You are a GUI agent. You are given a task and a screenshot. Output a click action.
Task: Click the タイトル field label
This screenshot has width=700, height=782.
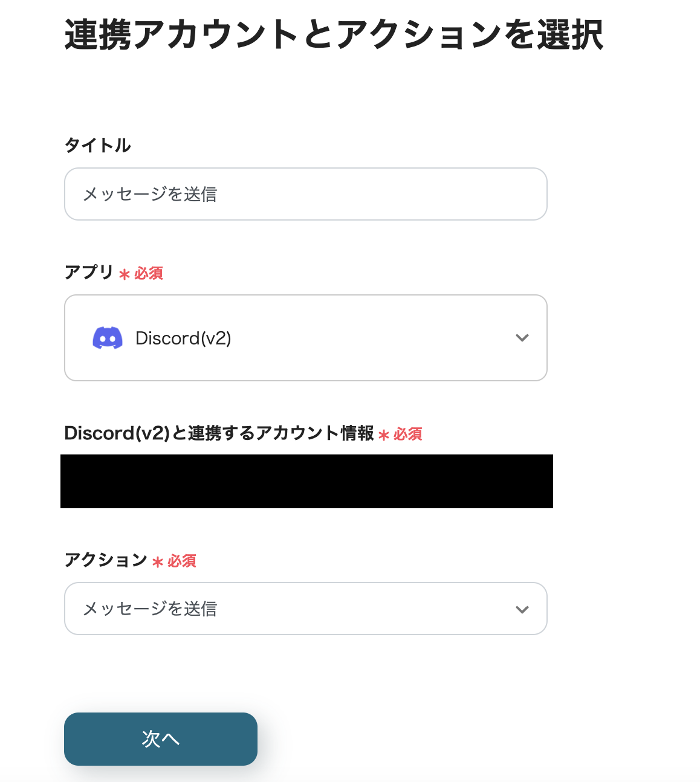tap(98, 145)
